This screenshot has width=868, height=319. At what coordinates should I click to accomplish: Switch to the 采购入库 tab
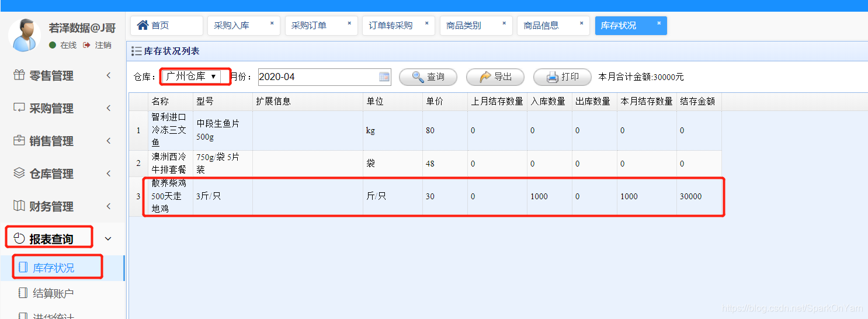pos(244,26)
